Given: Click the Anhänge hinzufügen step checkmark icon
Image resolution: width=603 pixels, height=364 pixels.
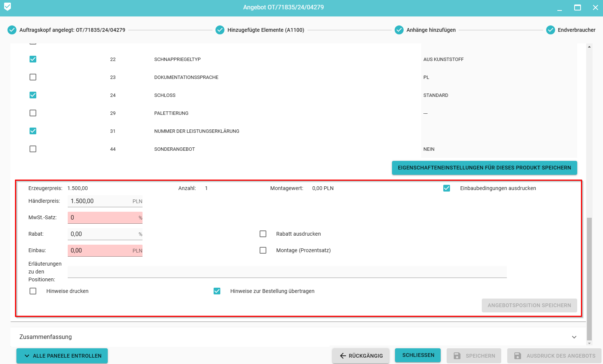Looking at the screenshot, I should 399,30.
